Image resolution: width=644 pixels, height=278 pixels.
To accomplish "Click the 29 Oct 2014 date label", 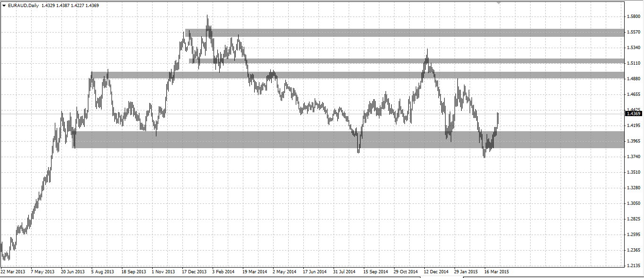I will click(x=406, y=272).
